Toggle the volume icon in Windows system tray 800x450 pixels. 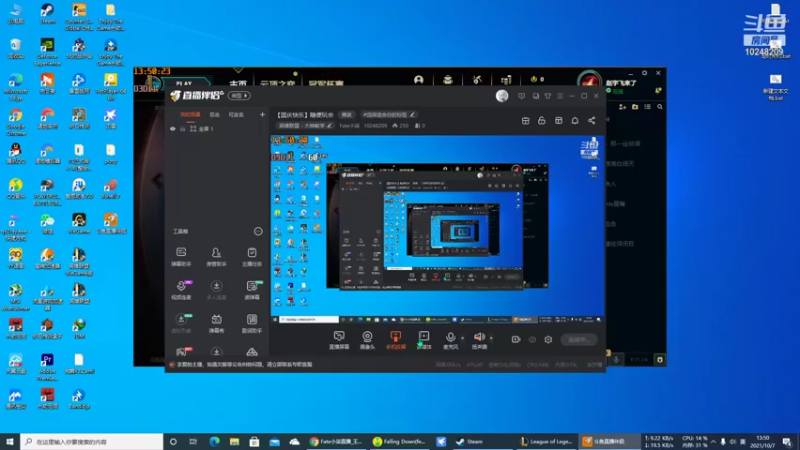733,441
